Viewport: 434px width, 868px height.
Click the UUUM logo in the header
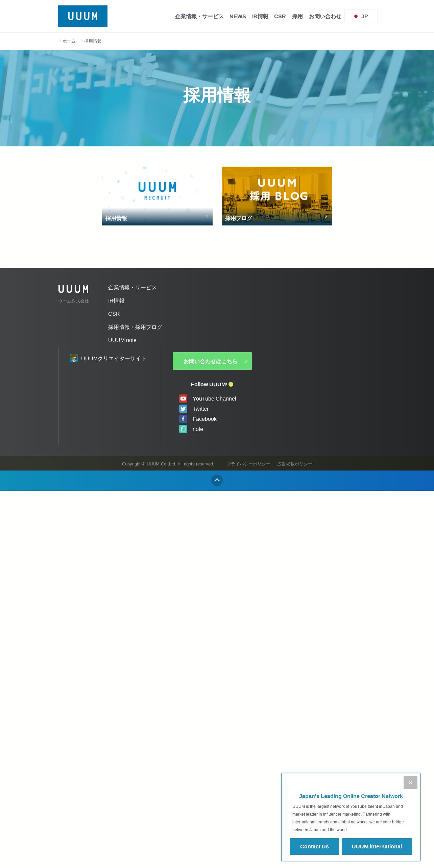83,16
